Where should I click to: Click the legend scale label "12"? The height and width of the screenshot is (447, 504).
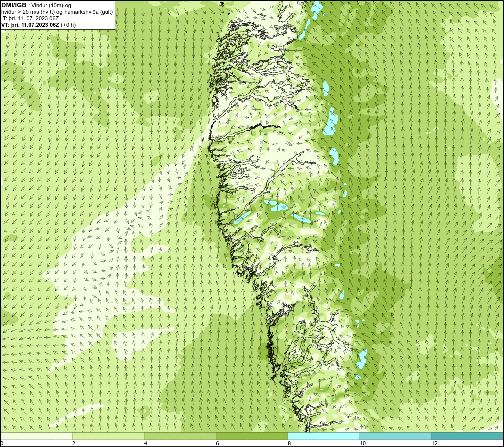point(434,444)
